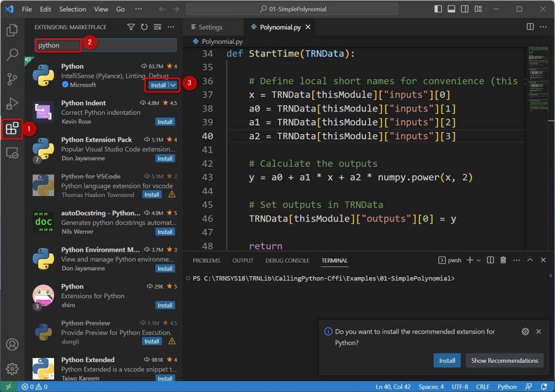555x392 pixels.
Task: Go back in navigation history
Action: click(x=162, y=9)
